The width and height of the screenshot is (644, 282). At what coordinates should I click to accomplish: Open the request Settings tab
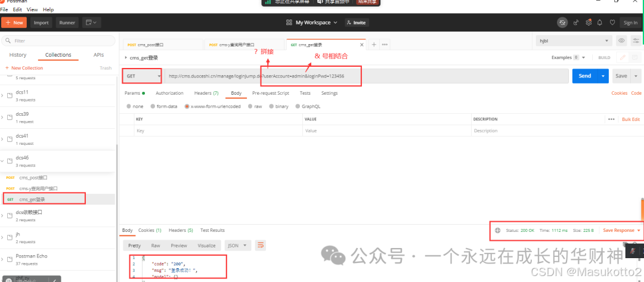(x=329, y=93)
